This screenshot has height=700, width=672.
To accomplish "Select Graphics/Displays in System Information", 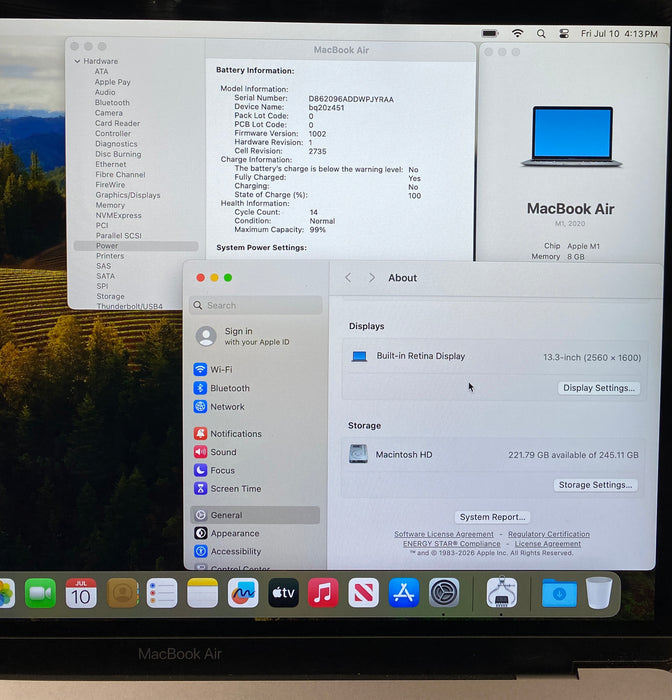I will pos(128,195).
